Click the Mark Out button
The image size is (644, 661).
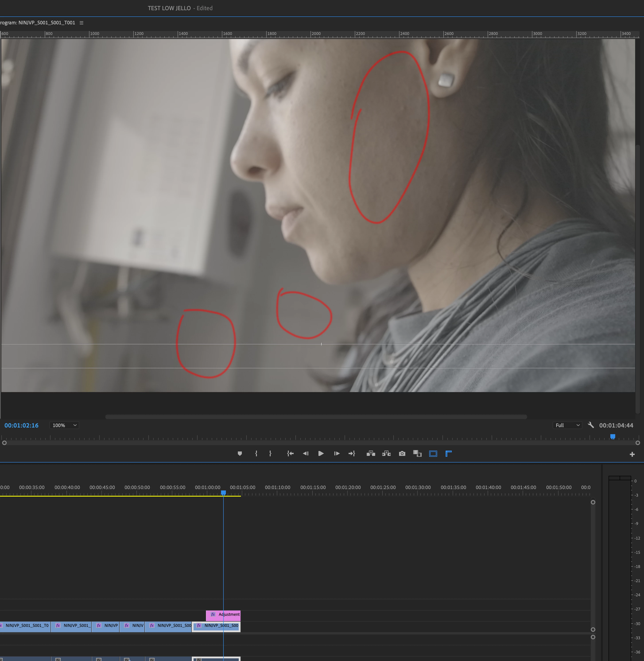270,454
